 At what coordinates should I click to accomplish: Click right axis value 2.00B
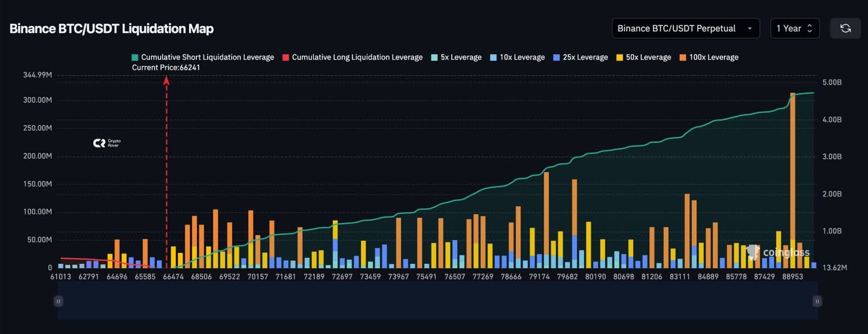coord(832,194)
